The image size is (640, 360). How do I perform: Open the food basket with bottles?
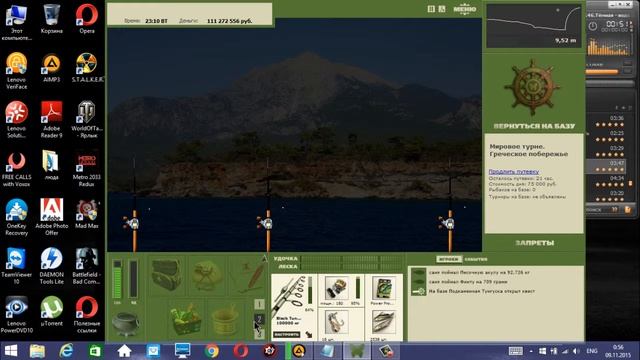point(186,320)
